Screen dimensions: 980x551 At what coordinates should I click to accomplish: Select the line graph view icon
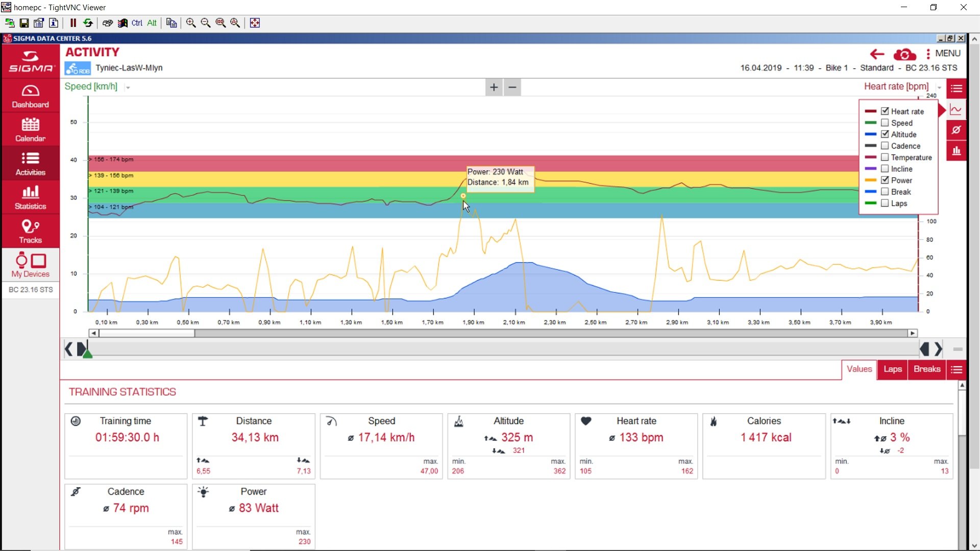956,110
